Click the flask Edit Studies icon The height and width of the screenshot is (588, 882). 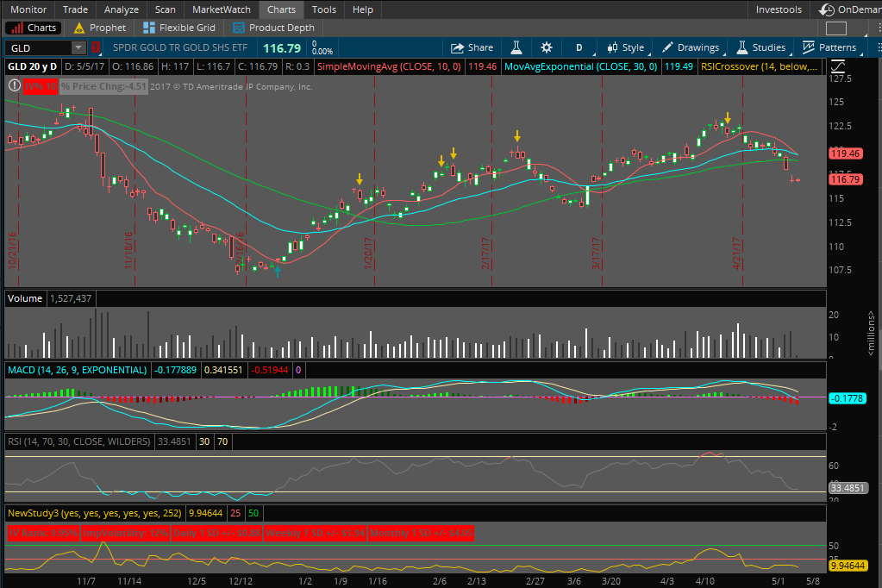point(517,47)
